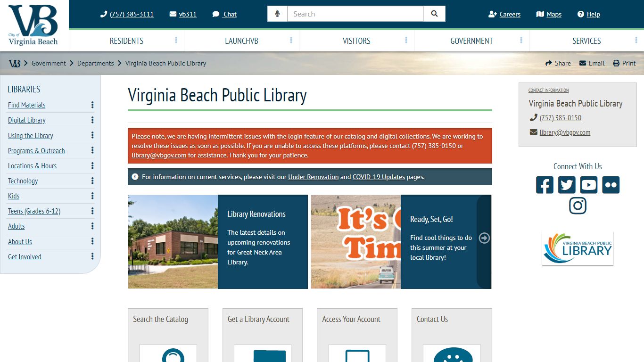644x362 pixels.
Task: Focus the Search input field
Action: tap(355, 14)
